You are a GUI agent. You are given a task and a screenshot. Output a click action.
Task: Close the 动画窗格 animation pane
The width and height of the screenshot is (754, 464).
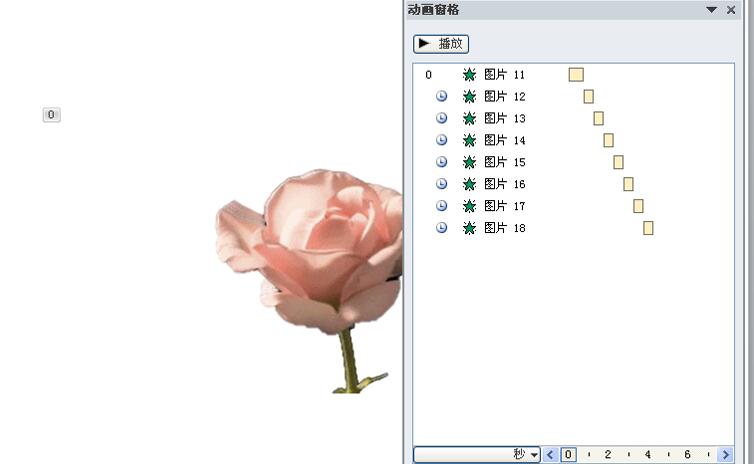pos(731,10)
